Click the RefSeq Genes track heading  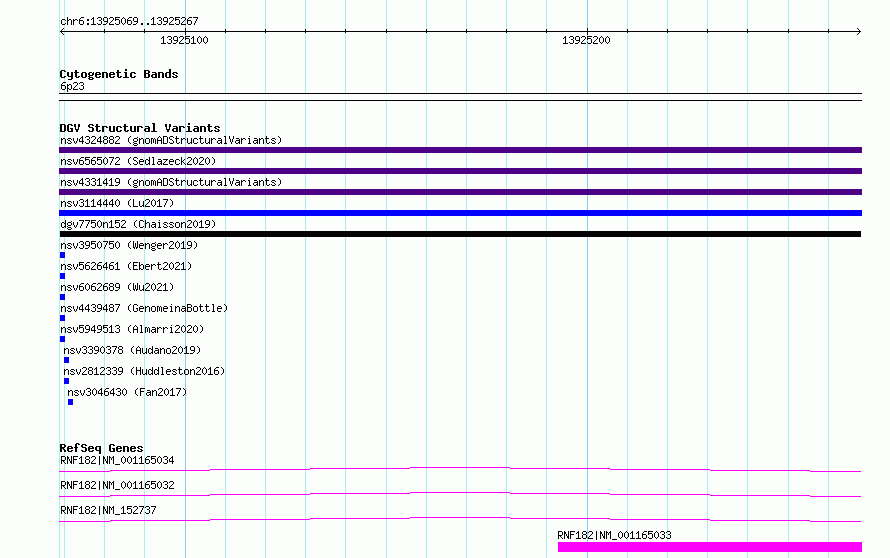pos(101,448)
